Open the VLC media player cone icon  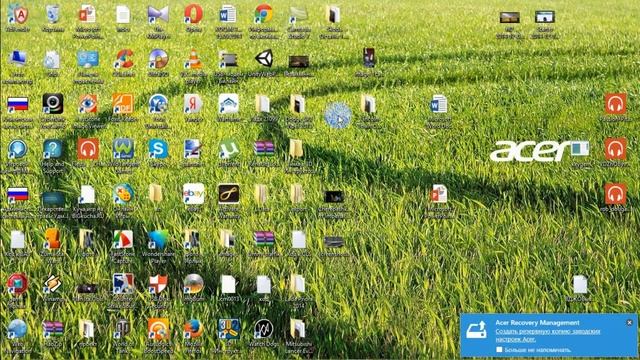(193, 59)
